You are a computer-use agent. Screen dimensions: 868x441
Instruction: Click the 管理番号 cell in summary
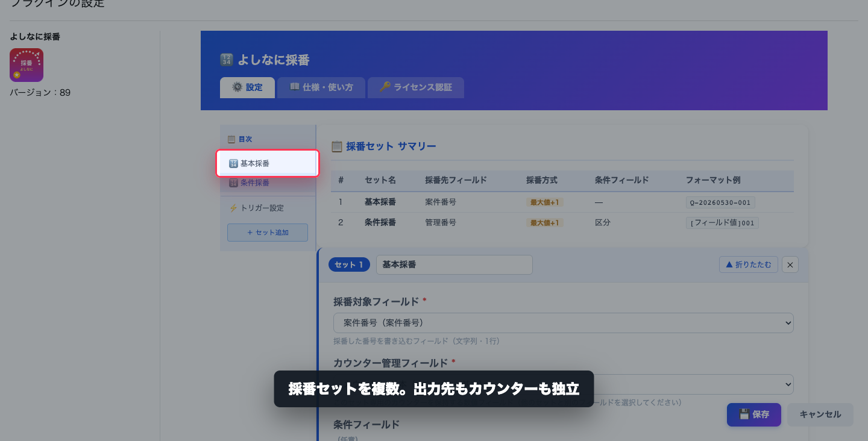pyautogui.click(x=441, y=222)
